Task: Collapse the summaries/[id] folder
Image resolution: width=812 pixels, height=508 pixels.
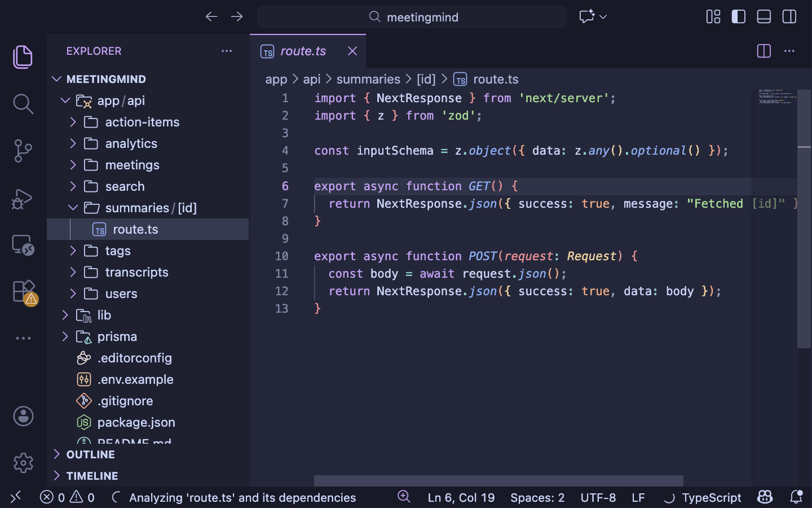Action: pos(73,208)
